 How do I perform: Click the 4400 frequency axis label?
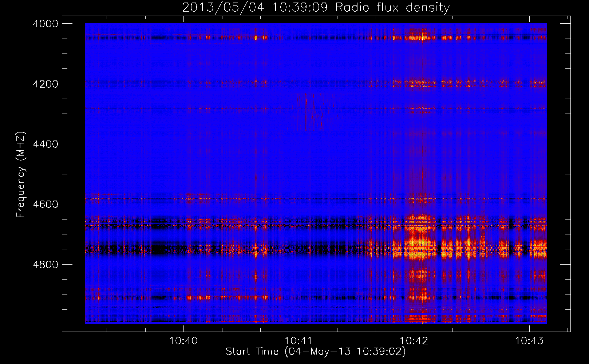coord(46,144)
